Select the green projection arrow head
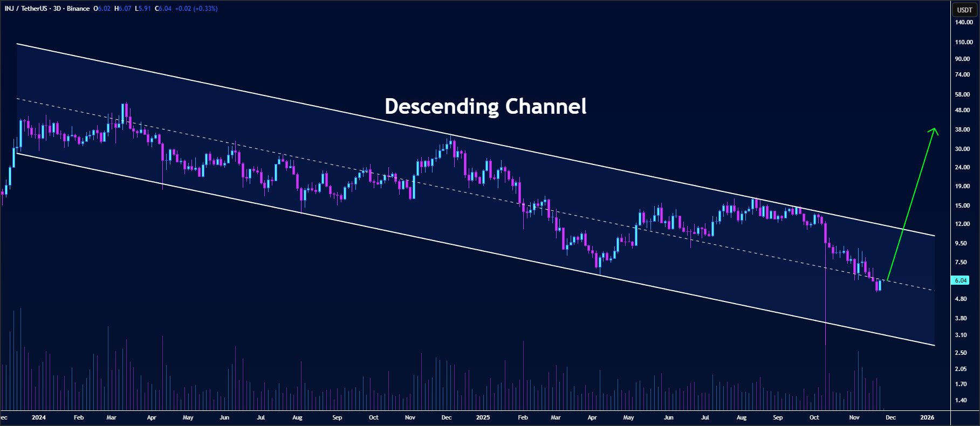The height and width of the screenshot is (426, 980). coord(934,130)
